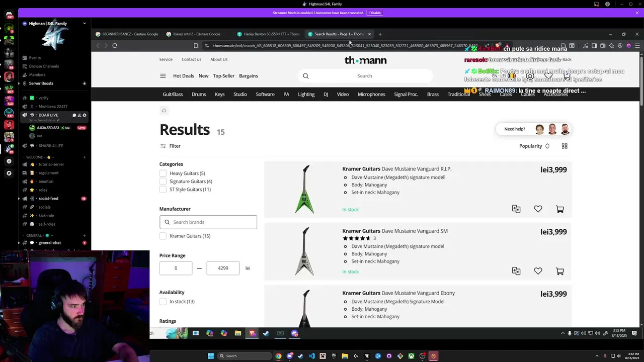
Task: Switch to the Harley Benton SC-550 tab
Action: point(269,34)
